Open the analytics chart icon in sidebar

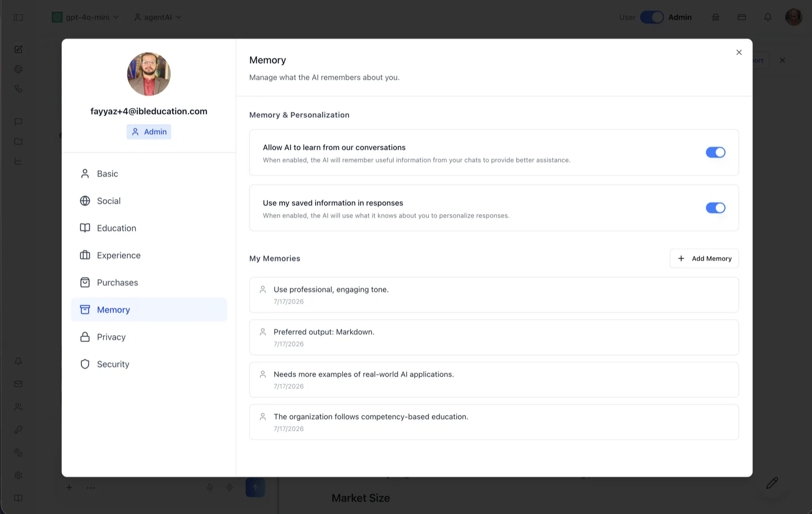[18, 161]
